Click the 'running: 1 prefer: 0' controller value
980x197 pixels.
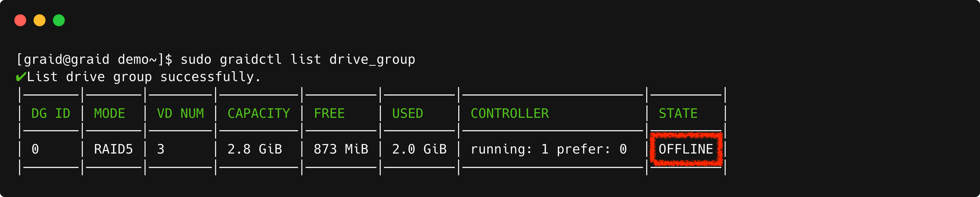549,149
